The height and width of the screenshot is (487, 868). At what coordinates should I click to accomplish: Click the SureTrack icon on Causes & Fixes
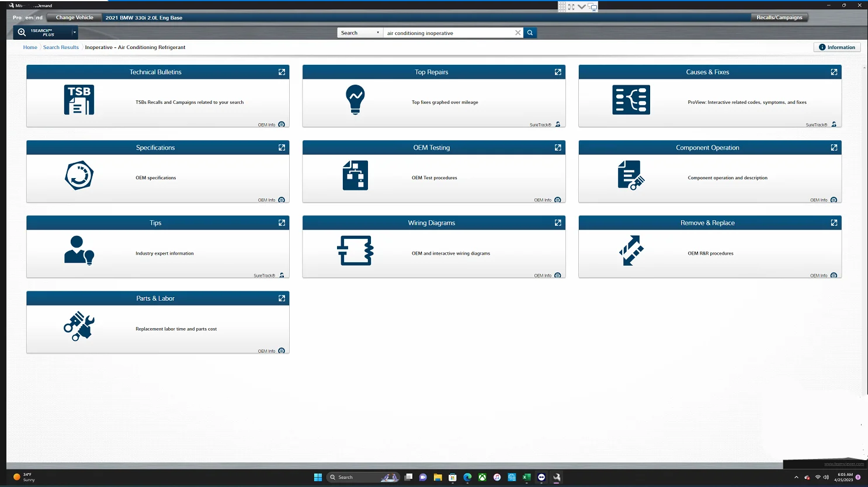(x=834, y=124)
